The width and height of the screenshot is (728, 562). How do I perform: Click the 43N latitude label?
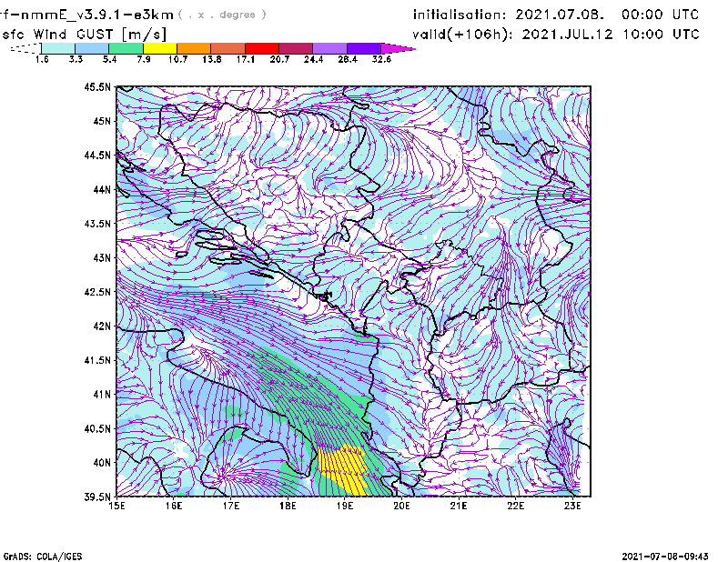(x=102, y=257)
